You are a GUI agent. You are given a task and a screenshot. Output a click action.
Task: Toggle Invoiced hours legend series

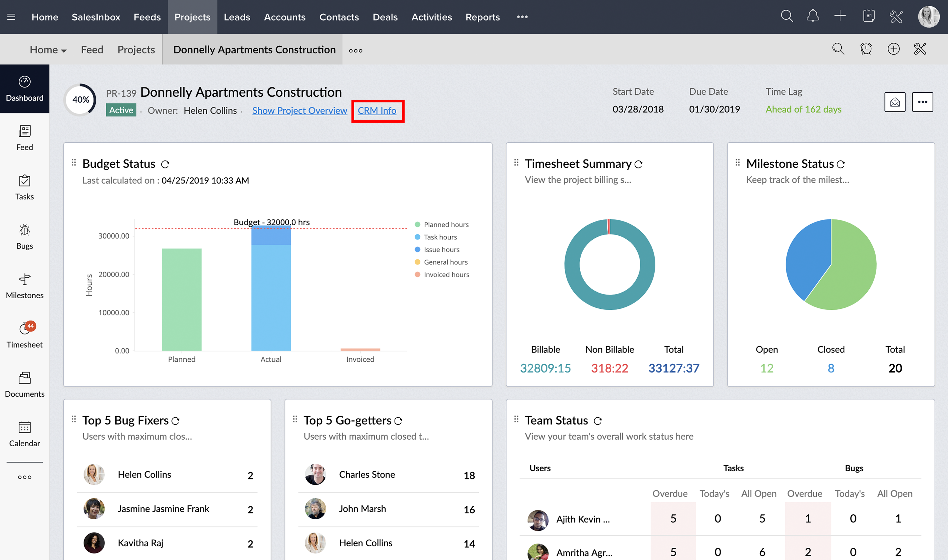pyautogui.click(x=446, y=275)
